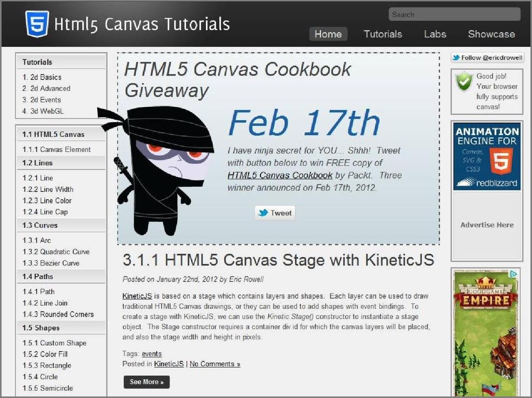Open the No Comments » link

tap(215, 364)
